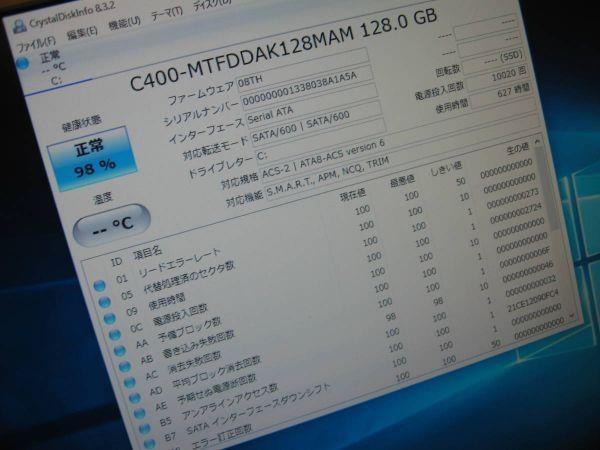Click the 項目名 column header

point(147,253)
